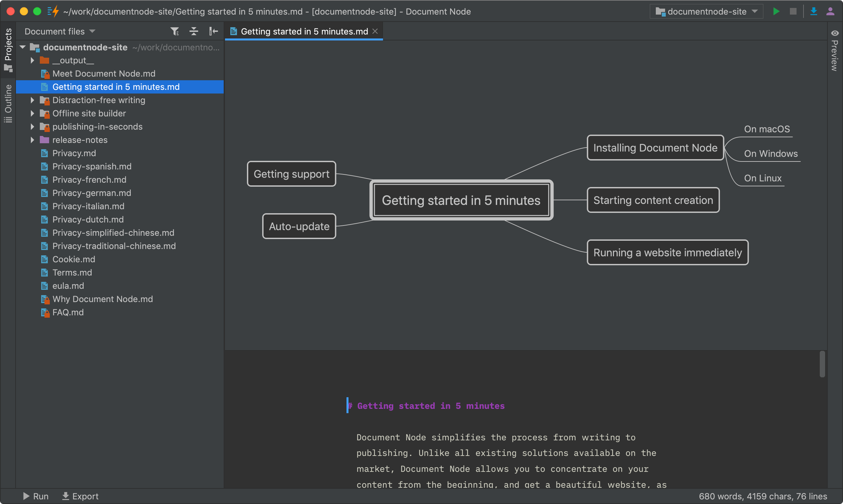843x504 pixels.
Task: Open Privacy-french.md file
Action: click(89, 180)
